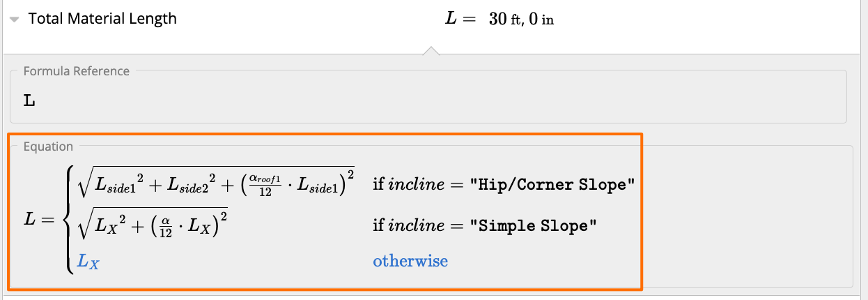
Task: Click the blue otherwise condition text
Action: [x=410, y=261]
